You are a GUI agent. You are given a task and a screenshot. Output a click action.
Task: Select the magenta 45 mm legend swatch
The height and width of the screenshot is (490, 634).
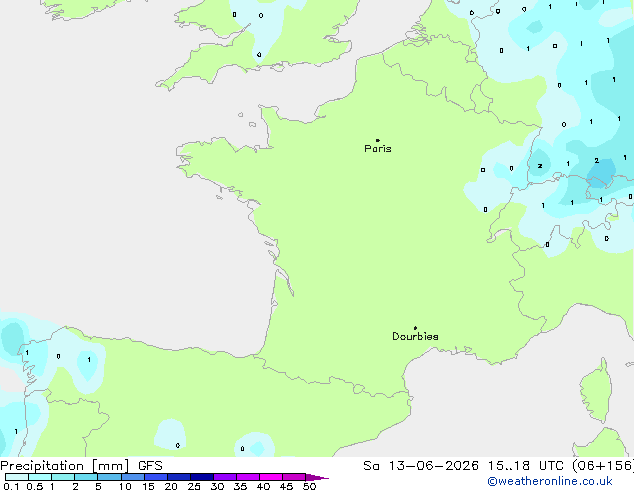(x=294, y=477)
